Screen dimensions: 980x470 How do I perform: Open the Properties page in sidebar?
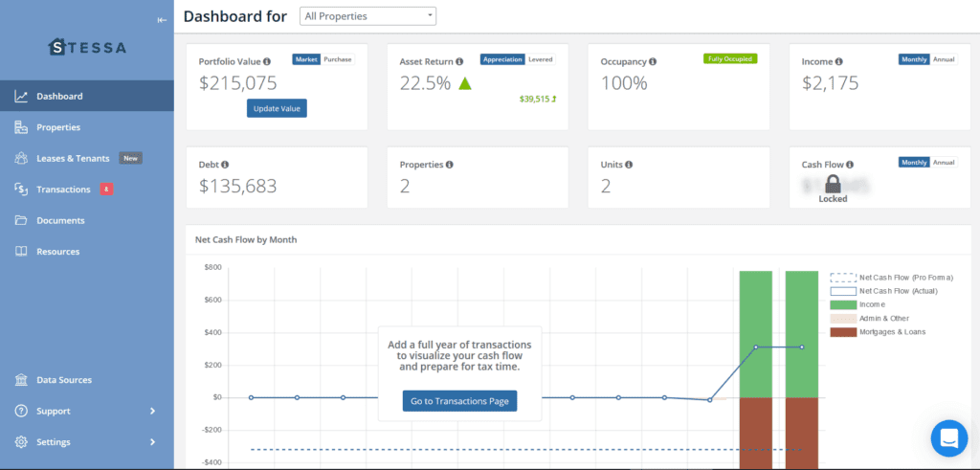58,127
